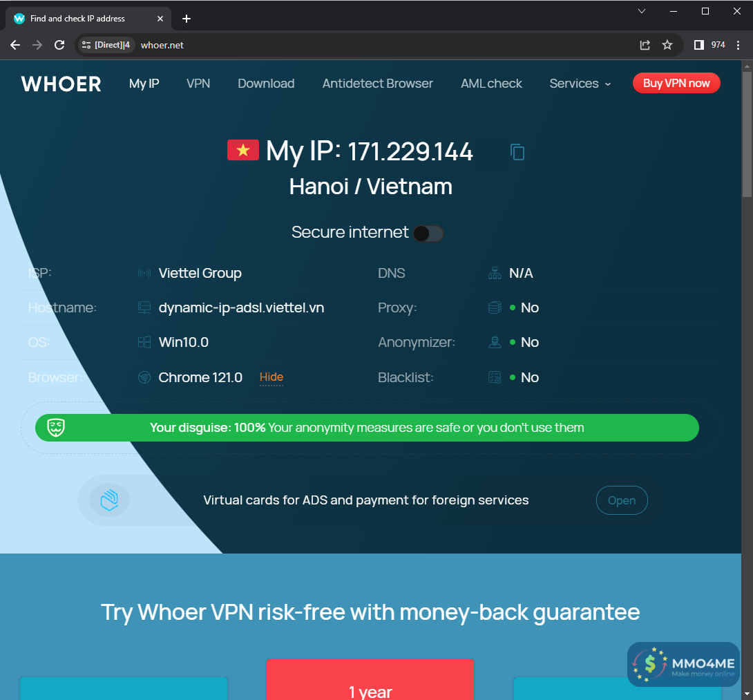Open the My IP menu item
Image resolution: width=753 pixels, height=700 pixels.
click(x=144, y=84)
